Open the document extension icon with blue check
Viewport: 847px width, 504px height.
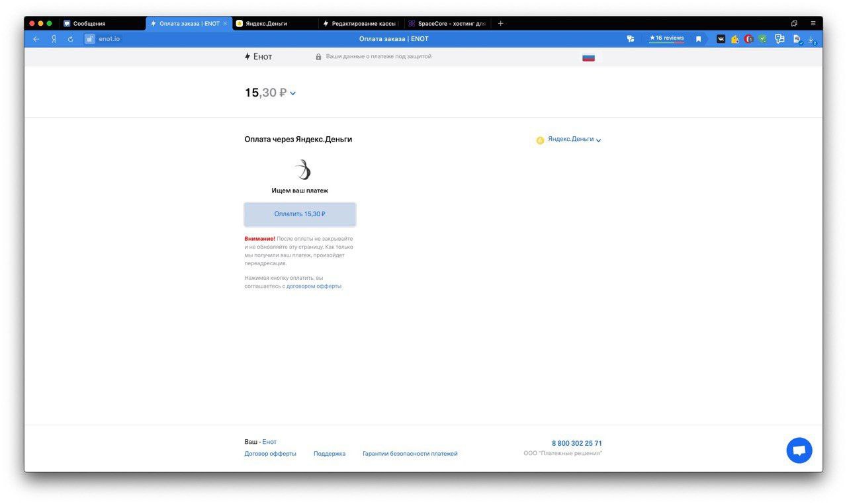point(797,39)
